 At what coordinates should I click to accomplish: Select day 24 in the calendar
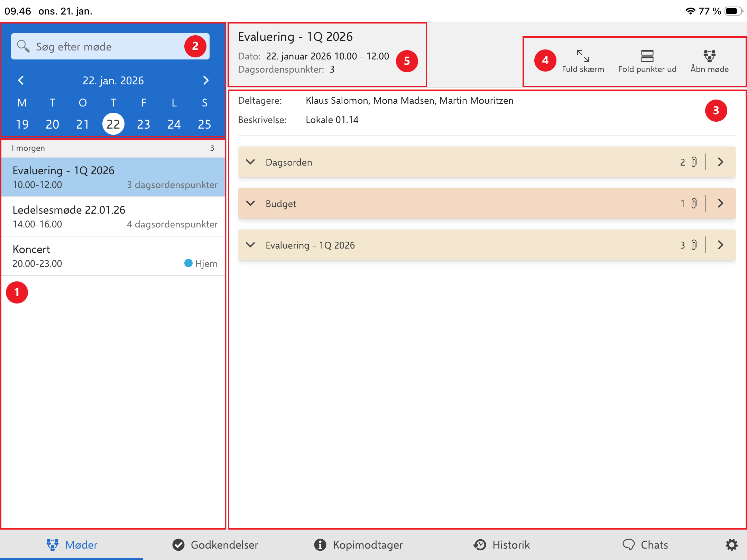(174, 124)
